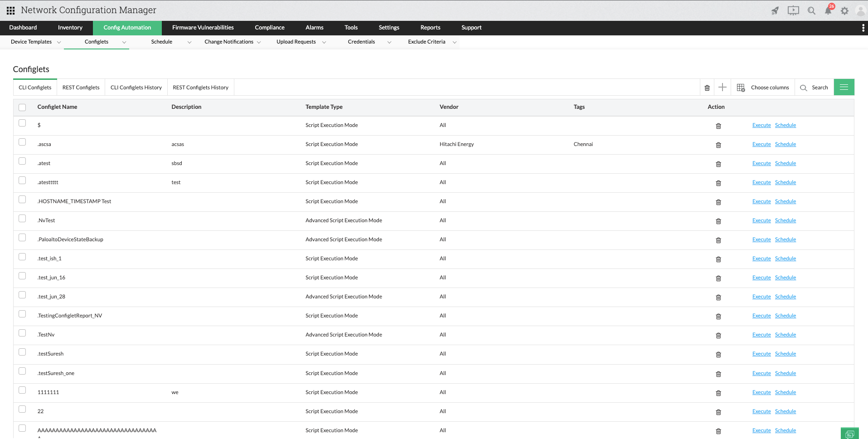
Task: Expand the Exclude Criteria dropdown
Action: (x=455, y=42)
